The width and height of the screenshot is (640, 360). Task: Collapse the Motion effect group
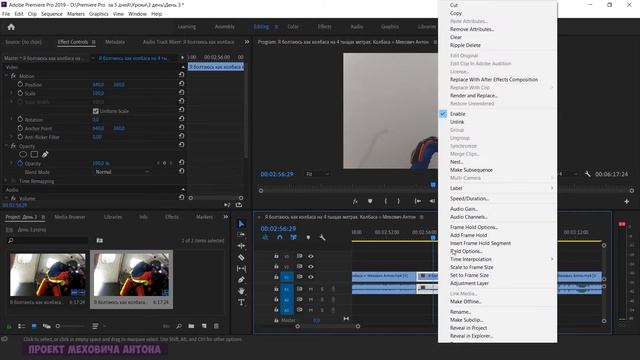click(6, 76)
